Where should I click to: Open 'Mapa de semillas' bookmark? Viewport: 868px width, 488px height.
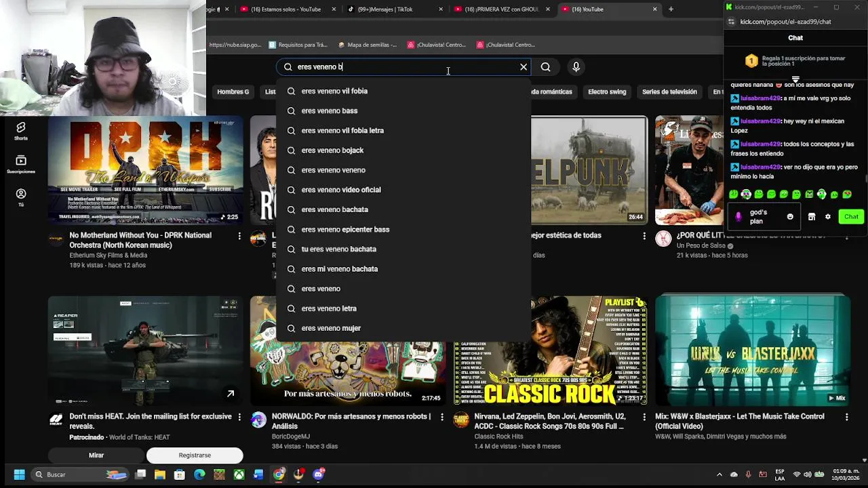(367, 45)
